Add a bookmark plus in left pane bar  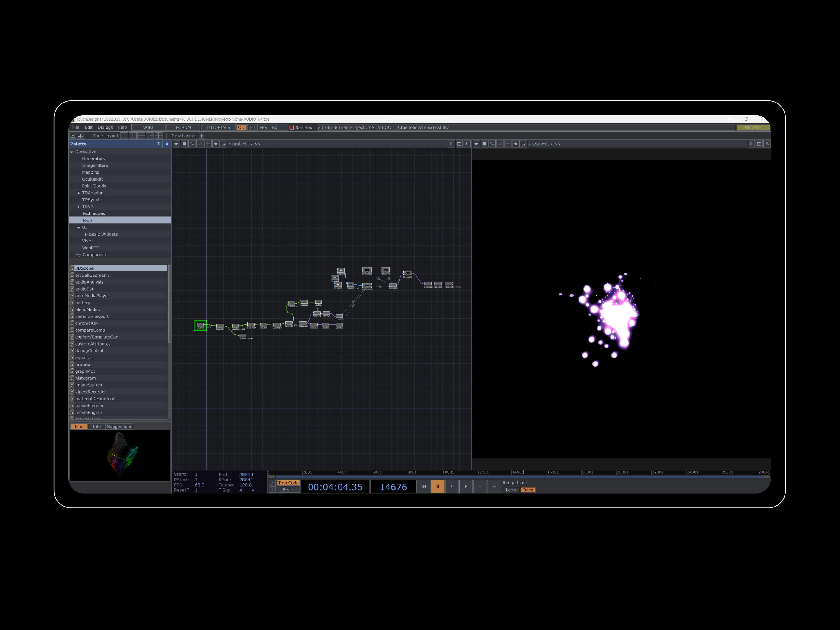pos(208,144)
